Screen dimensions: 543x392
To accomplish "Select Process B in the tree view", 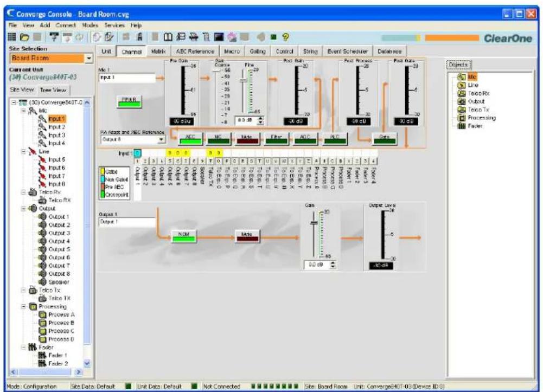I will [x=61, y=323].
